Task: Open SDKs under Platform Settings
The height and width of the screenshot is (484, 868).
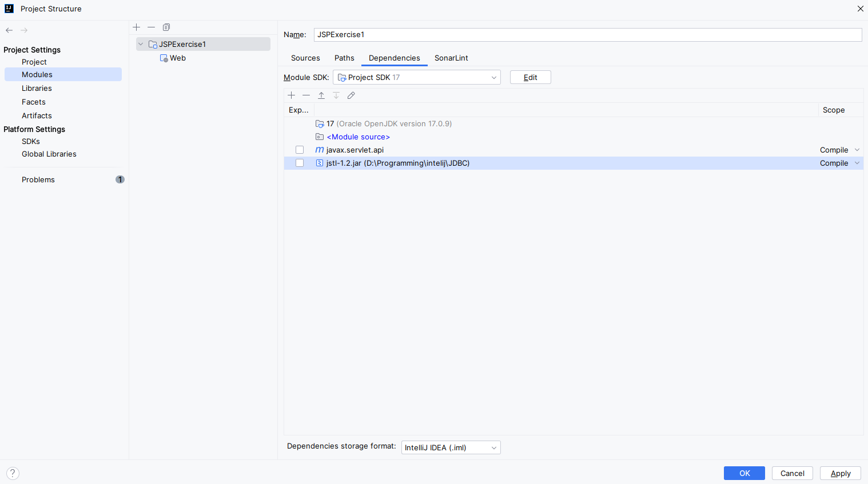Action: 31,141
